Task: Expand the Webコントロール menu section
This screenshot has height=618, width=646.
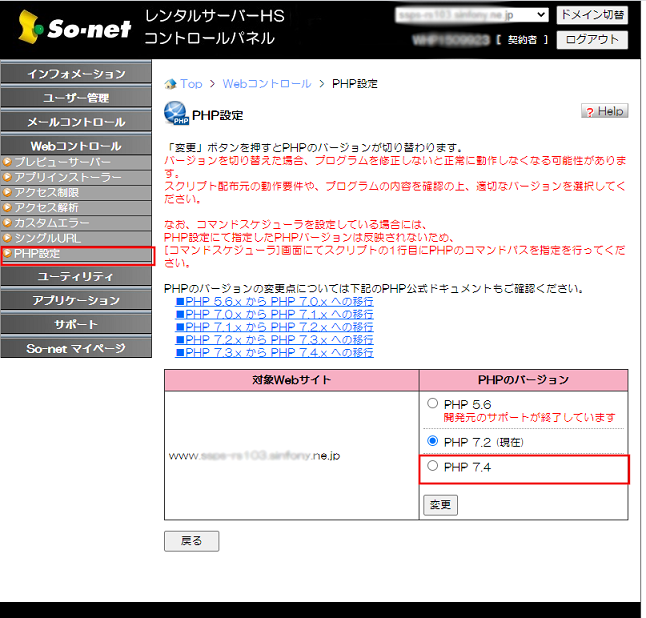Action: [76, 146]
